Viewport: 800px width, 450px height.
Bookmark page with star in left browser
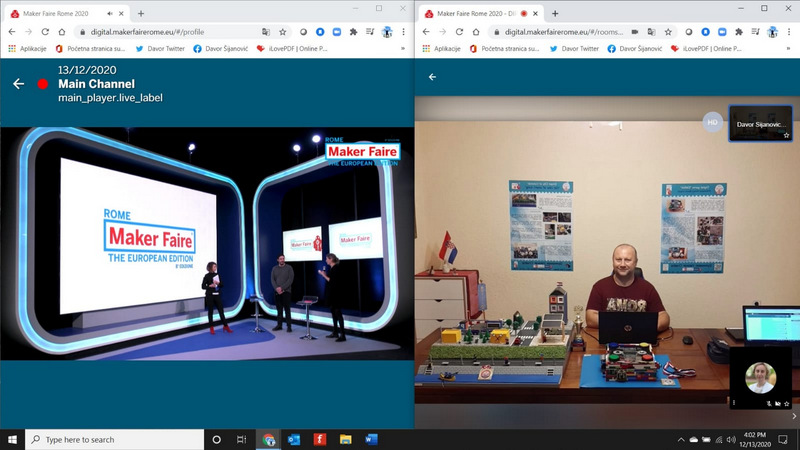click(x=284, y=32)
